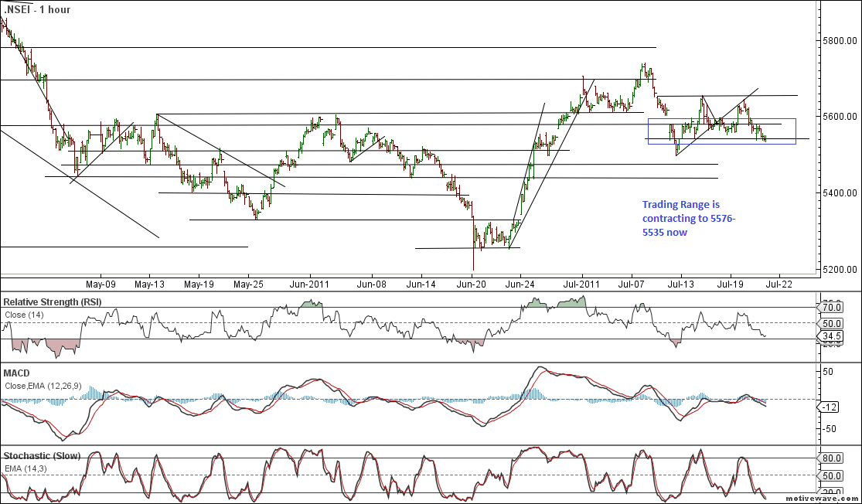Viewport: 862px width, 504px height.
Task: Select the Relative Strength (RSI) panel title
Action: [x=52, y=301]
